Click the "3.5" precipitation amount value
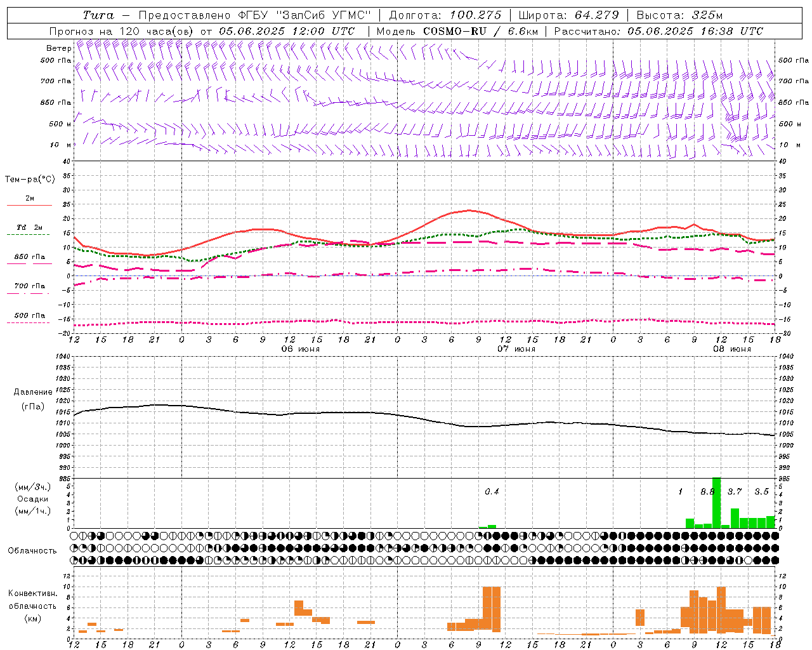 761,491
